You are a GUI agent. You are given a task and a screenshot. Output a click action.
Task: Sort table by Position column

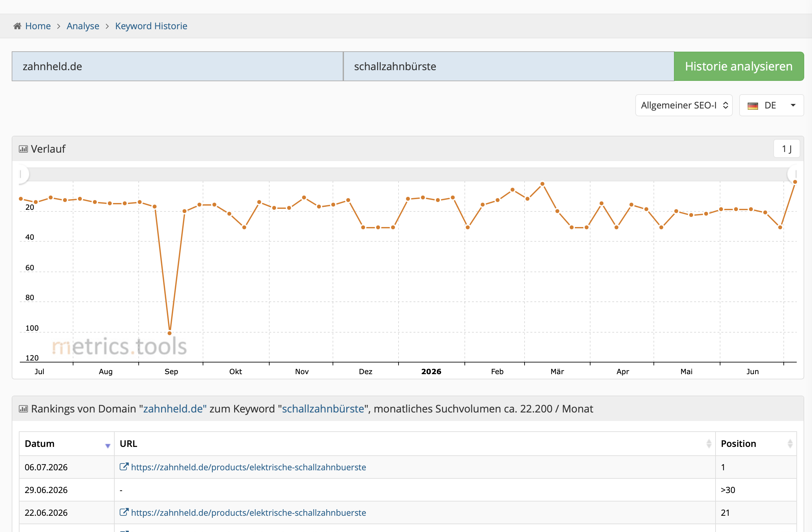click(756, 443)
